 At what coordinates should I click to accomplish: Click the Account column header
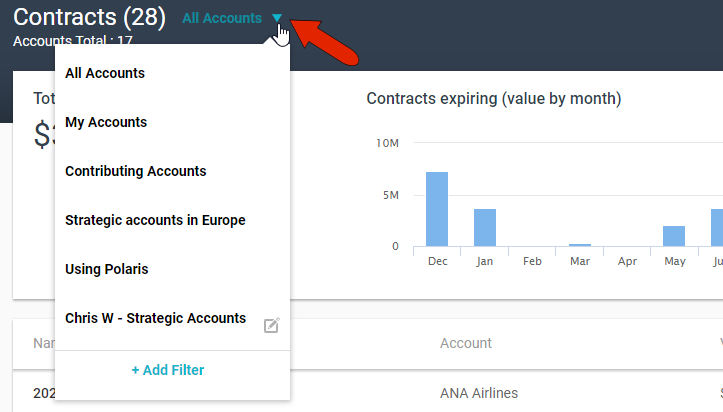click(x=465, y=343)
